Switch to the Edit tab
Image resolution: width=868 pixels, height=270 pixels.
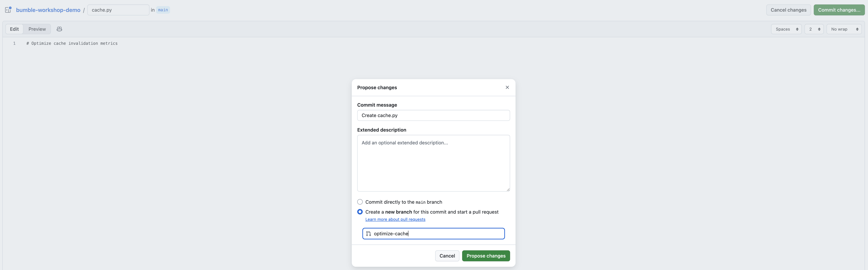click(15, 29)
